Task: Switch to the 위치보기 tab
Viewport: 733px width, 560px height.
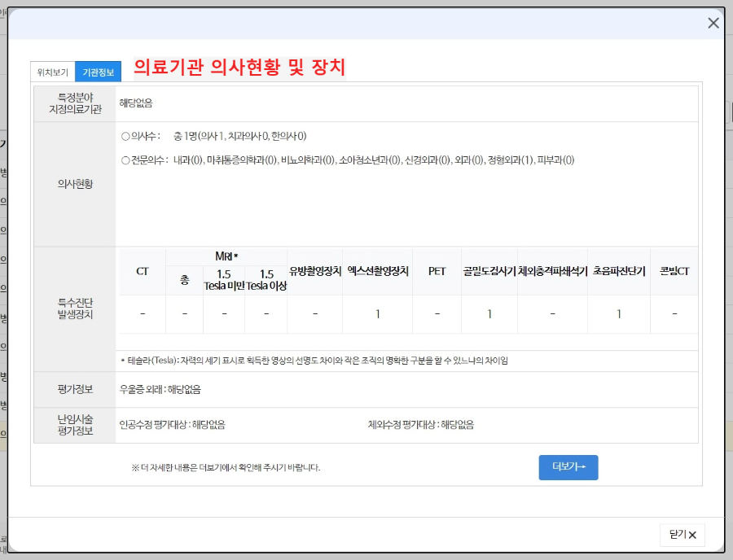Action: coord(53,72)
